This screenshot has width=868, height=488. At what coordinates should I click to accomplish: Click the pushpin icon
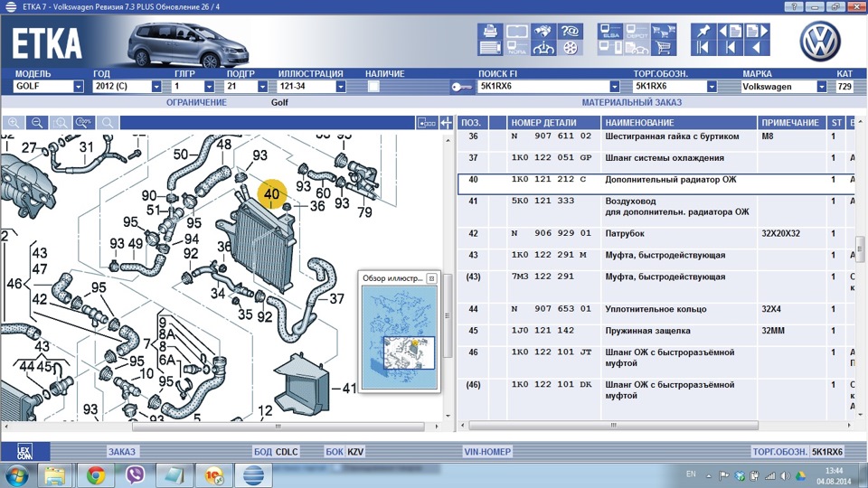pos(703,31)
